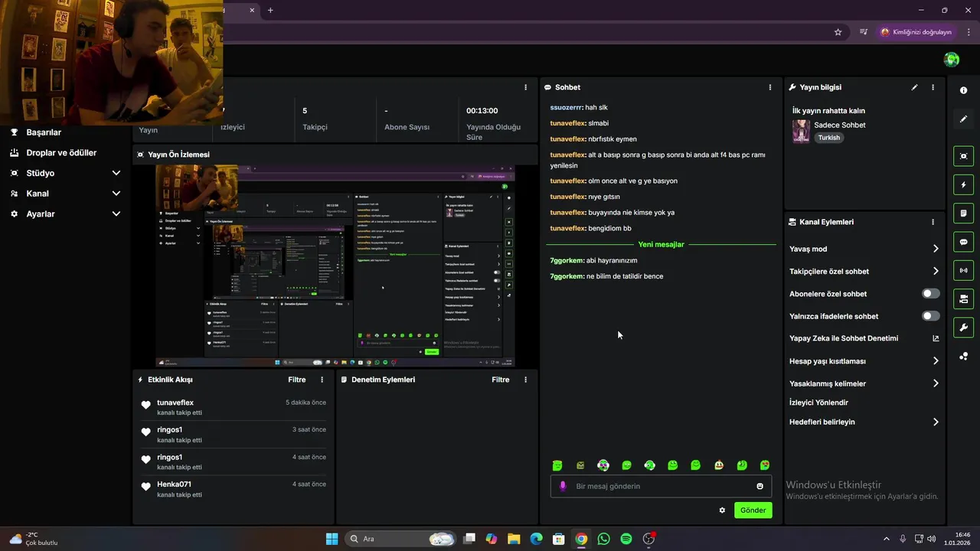Open chat settings gear beside Gönder
Image resolution: width=980 pixels, height=551 pixels.
pyautogui.click(x=722, y=510)
